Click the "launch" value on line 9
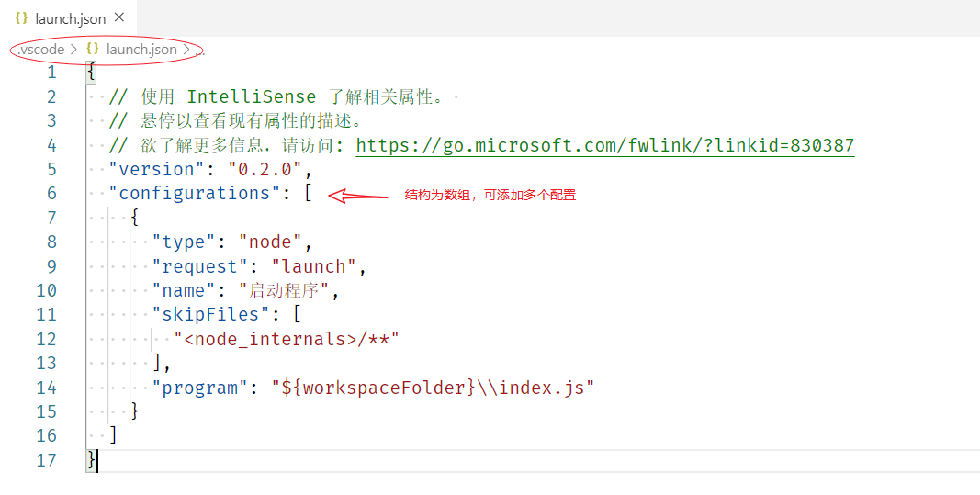 313,266
